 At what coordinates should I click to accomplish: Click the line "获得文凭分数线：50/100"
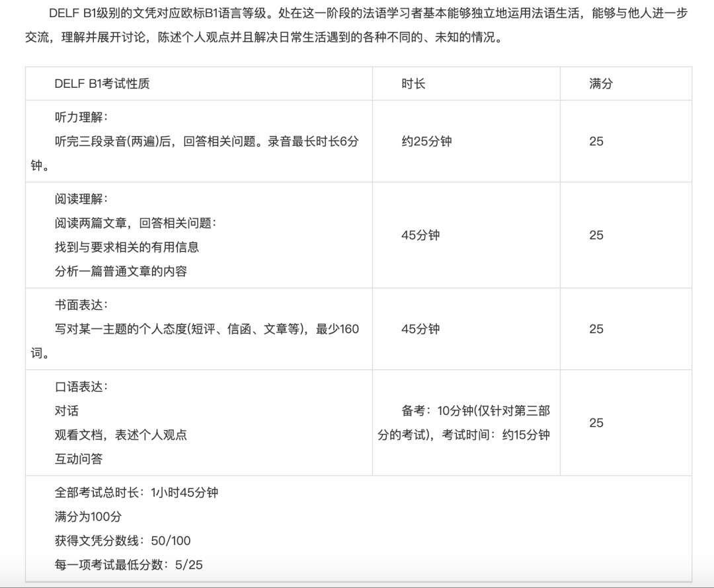[122, 541]
